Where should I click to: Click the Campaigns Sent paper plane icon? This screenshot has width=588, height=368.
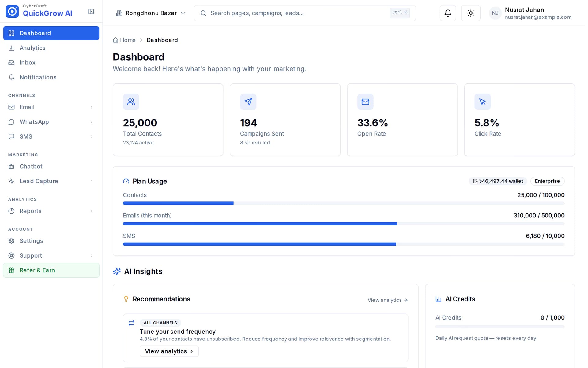coord(248,102)
